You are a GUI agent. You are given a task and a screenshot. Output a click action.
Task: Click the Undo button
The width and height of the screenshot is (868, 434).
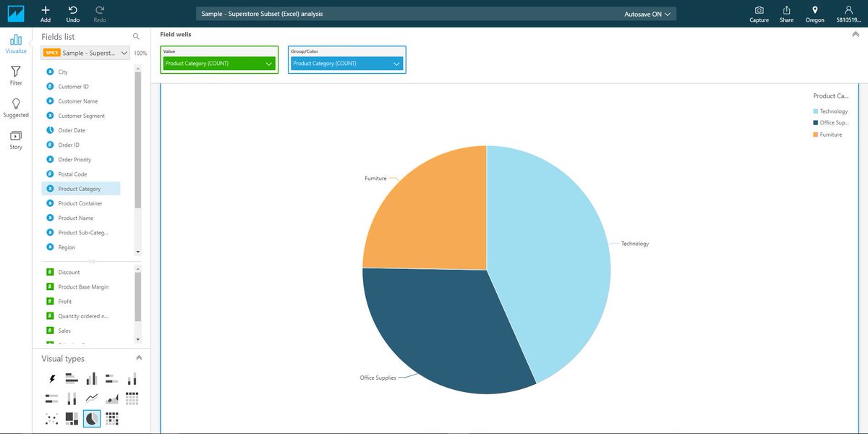(x=72, y=13)
